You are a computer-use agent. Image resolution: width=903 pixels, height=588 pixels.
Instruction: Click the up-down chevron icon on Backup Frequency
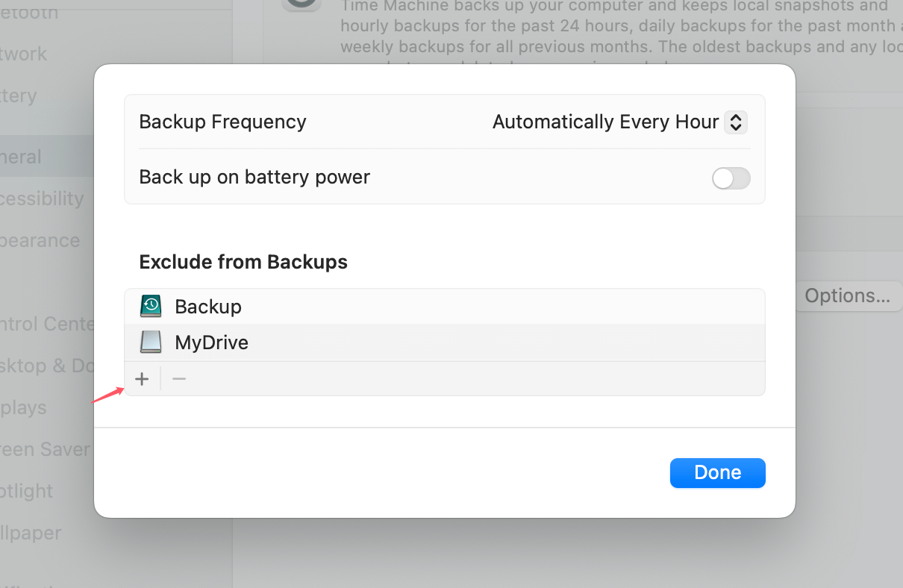(x=736, y=122)
